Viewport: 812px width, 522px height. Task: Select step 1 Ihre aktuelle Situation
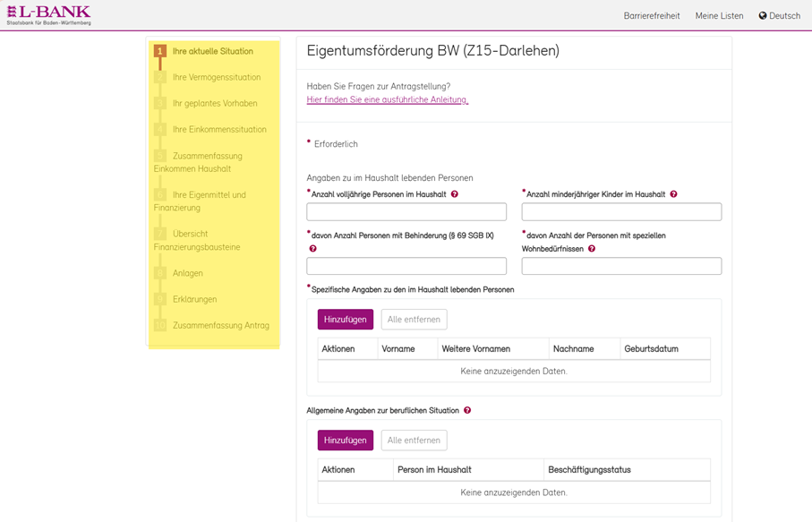tap(212, 52)
